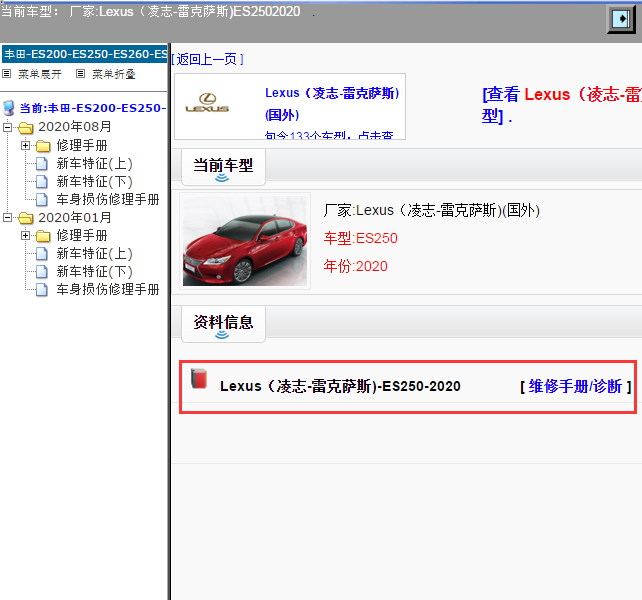Select the 2020年08月 folder label
The image size is (642, 600).
[75, 127]
